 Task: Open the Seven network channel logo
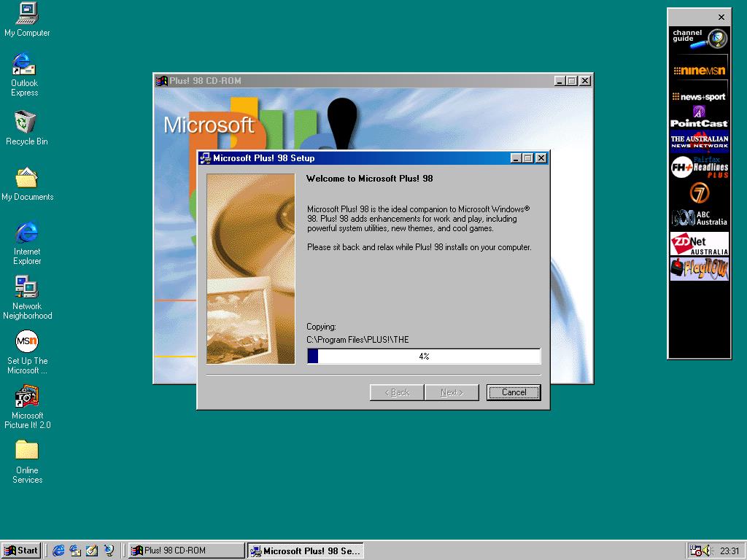click(700, 192)
